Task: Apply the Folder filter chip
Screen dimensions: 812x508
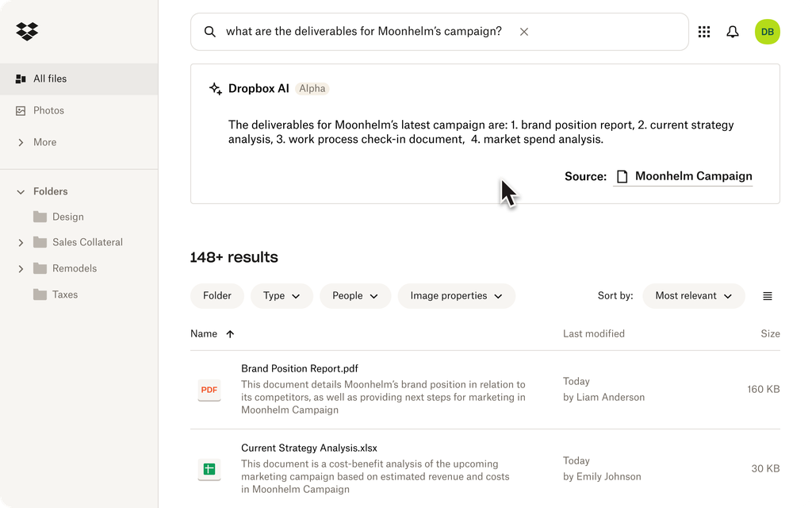Action: [x=216, y=295]
